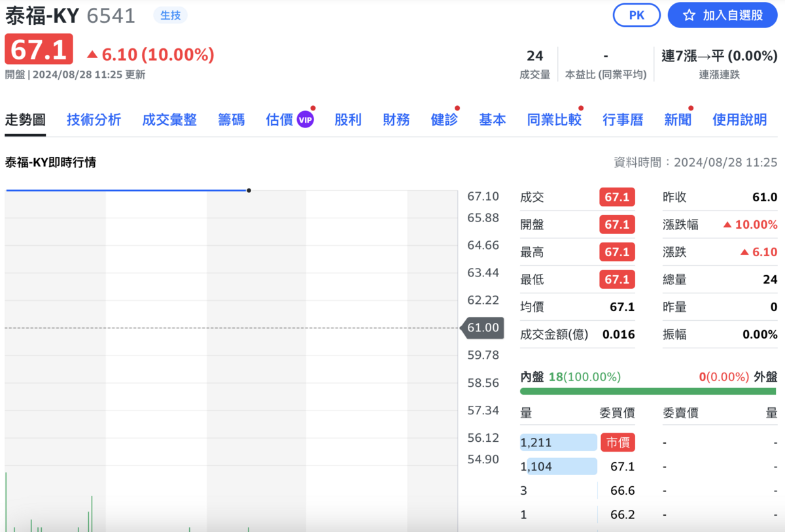Click the 昨量 value 0
This screenshot has width=785, height=532.
click(774, 307)
